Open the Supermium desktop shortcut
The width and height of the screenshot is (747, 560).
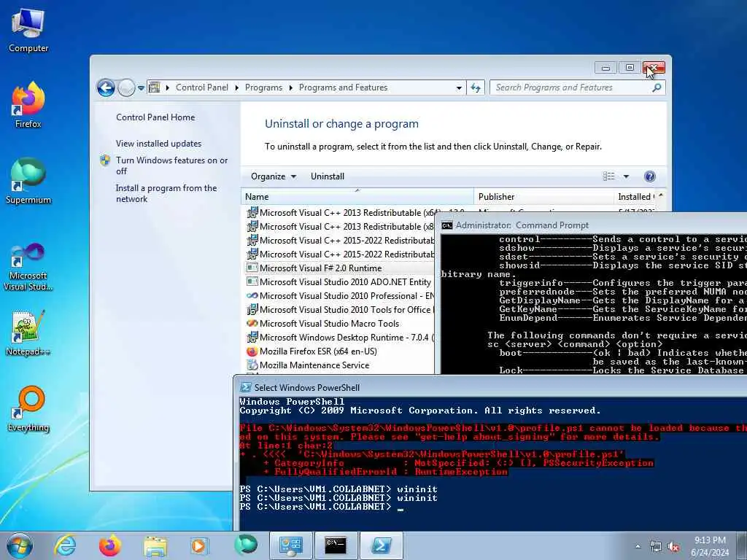[28, 181]
